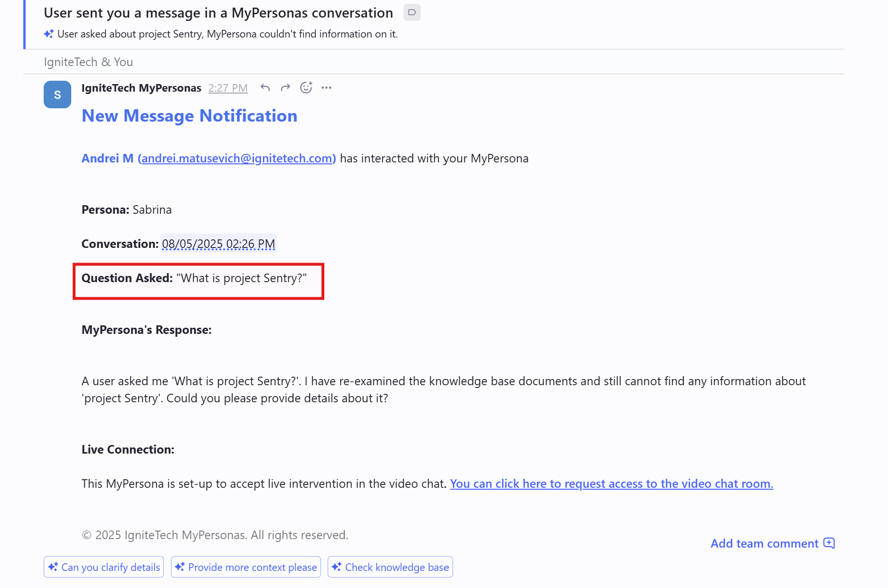The width and height of the screenshot is (888, 588).
Task: Click the IgniteTech MyPersonas sender name
Action: (x=142, y=88)
